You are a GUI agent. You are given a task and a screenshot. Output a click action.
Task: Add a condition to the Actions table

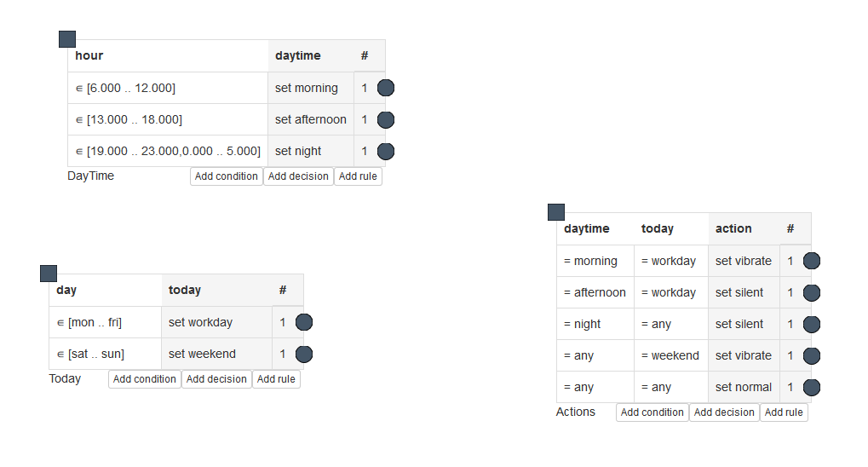[652, 412]
